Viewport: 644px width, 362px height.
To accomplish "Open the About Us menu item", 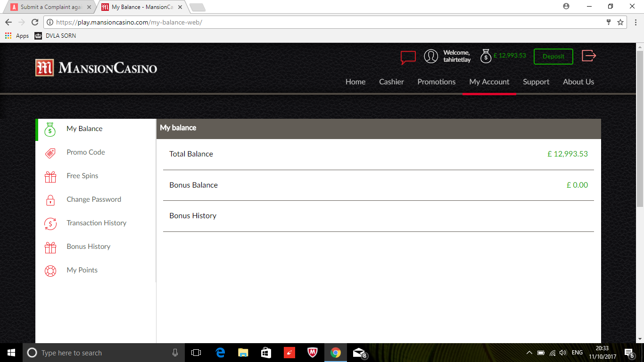I will click(x=578, y=82).
